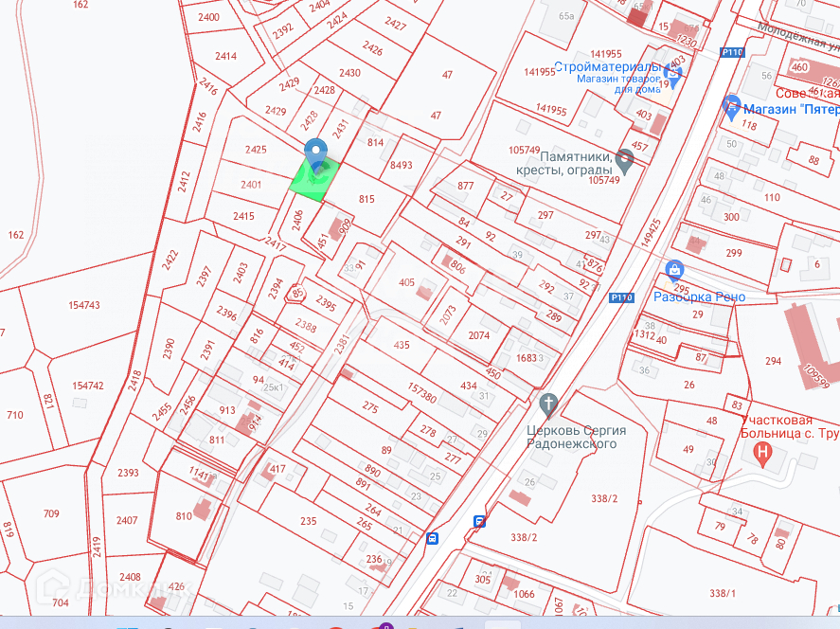840x629 pixels.
Task: Click the bus stop icon beside parcel 338/2
Action: 479,521
